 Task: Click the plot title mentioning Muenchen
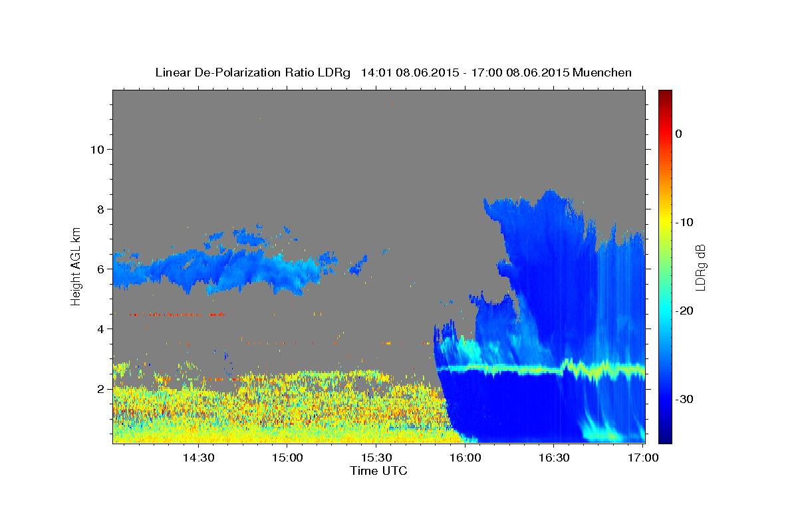click(x=393, y=72)
